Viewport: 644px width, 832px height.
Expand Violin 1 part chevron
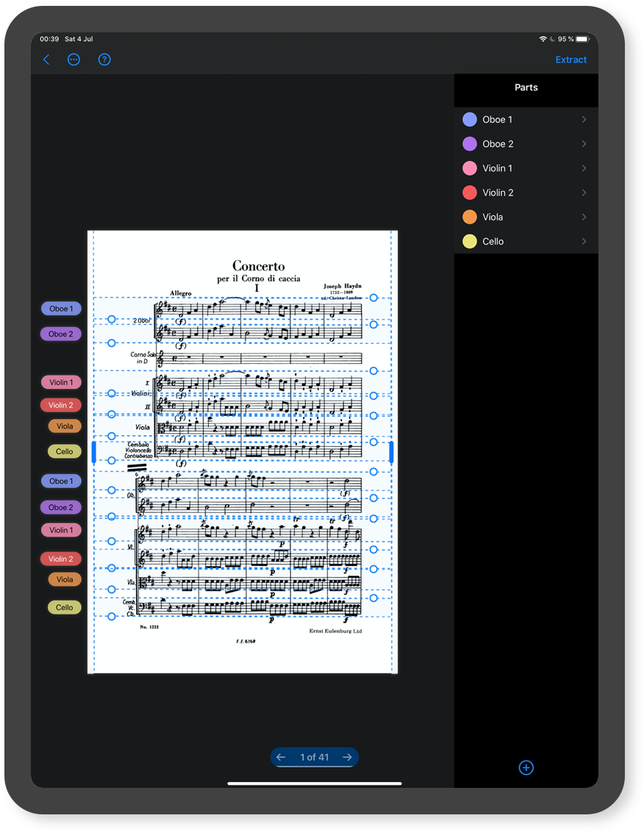coord(584,168)
